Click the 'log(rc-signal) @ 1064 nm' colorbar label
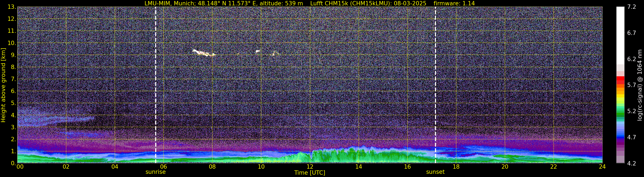Screen dimensions: 644x177 coord(640,85)
